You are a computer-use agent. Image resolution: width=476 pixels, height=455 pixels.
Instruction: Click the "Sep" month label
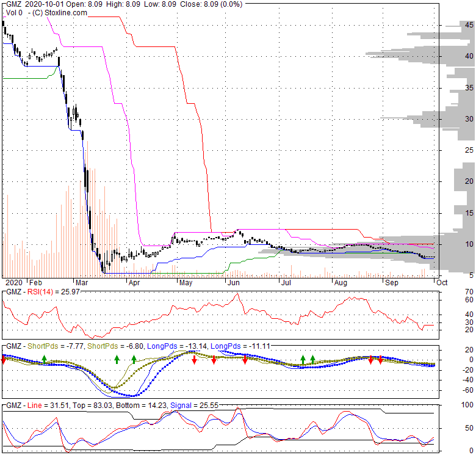click(391, 283)
